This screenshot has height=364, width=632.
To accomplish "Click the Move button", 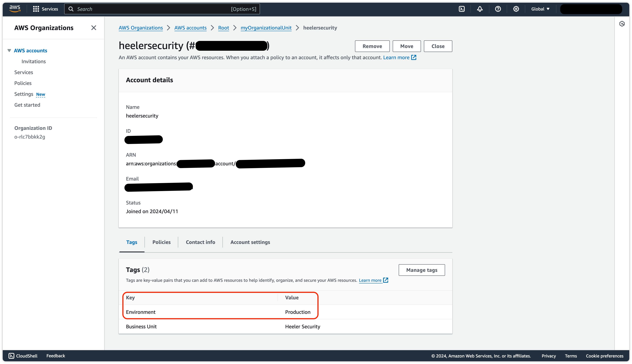I will tap(407, 46).
